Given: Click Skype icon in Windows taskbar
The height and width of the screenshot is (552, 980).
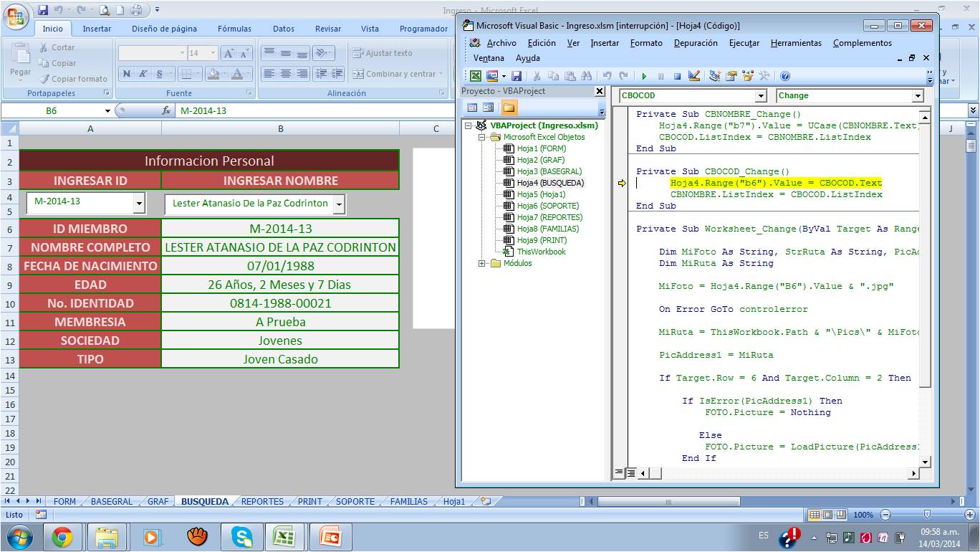Looking at the screenshot, I should [x=241, y=537].
